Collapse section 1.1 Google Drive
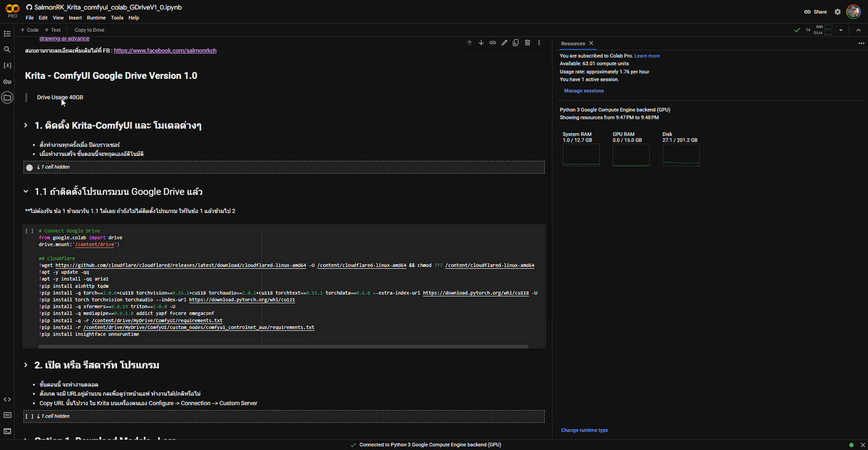Viewport: 868px width, 450px height. 26,191
